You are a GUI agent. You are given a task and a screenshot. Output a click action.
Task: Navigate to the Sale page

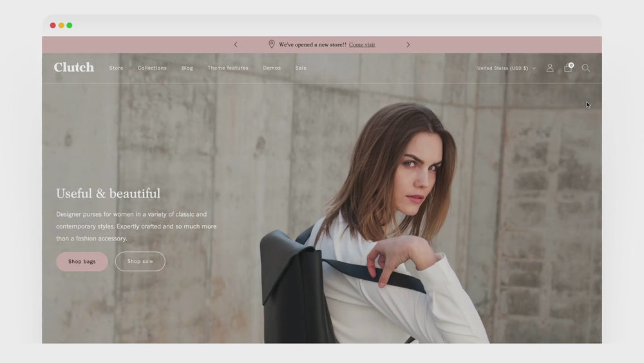[x=301, y=68]
